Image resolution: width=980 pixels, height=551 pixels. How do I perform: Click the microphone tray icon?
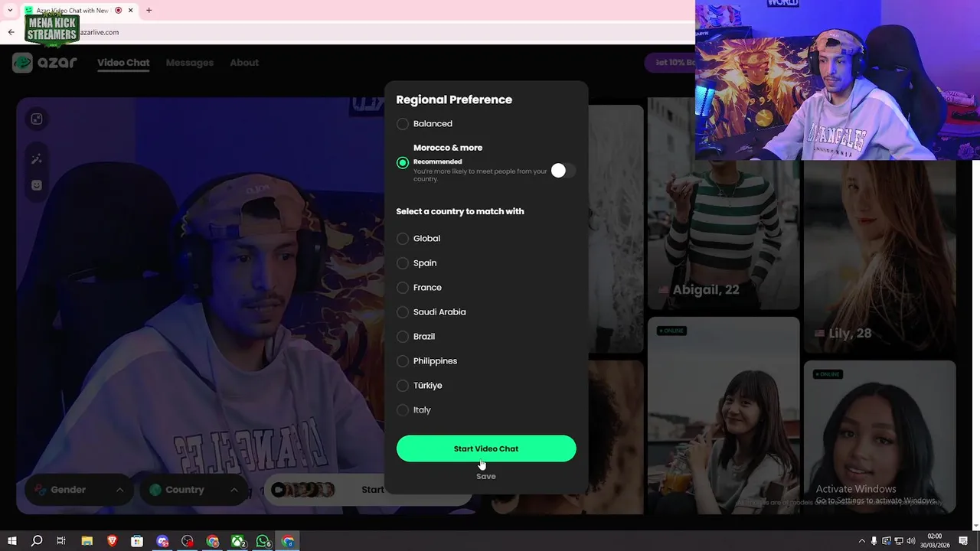tap(874, 541)
